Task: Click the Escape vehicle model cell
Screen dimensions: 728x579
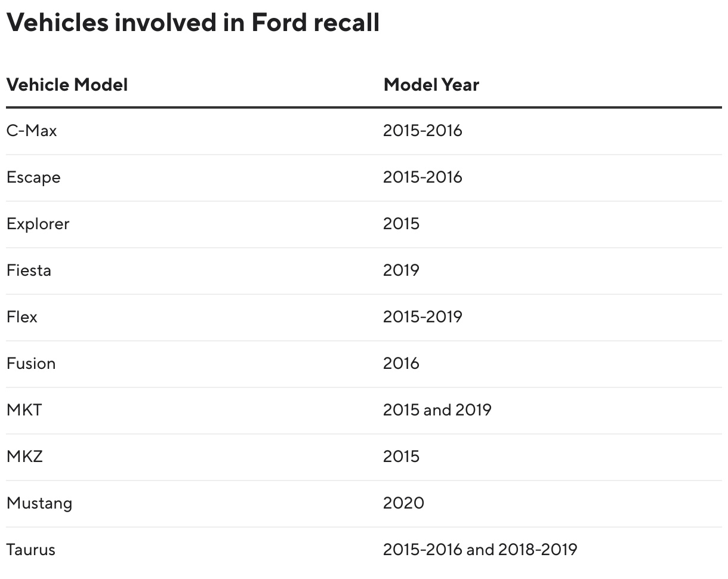Action: 33,177
